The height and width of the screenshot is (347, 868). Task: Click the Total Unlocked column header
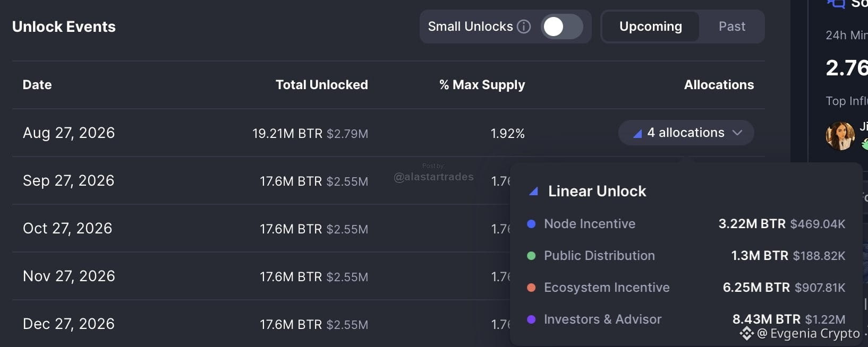tap(321, 85)
